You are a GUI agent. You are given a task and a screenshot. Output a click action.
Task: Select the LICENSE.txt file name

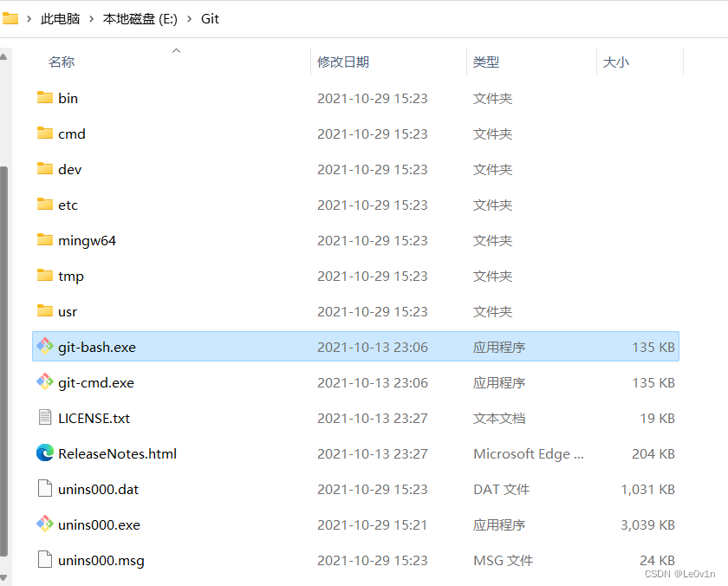[x=94, y=418]
